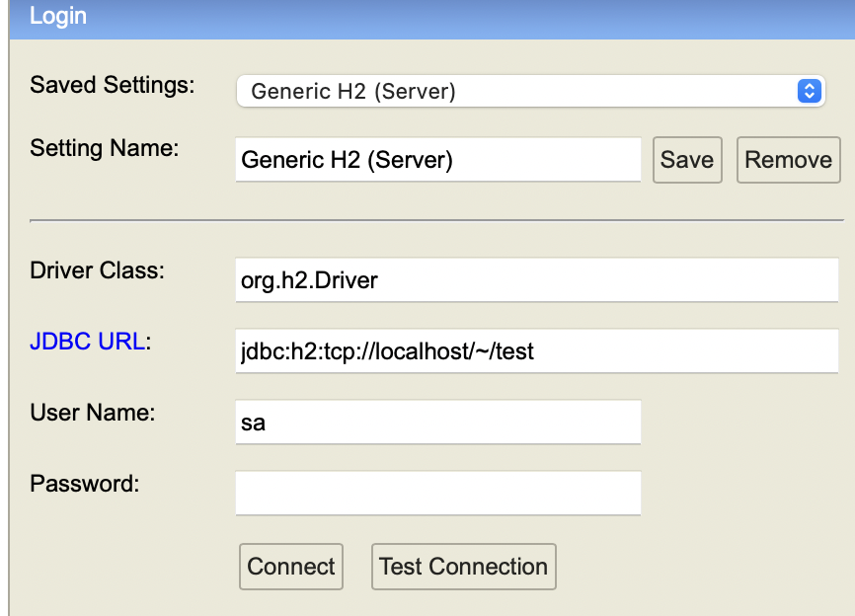This screenshot has width=855, height=616.
Task: Click the Setting Name input field
Action: pos(437,160)
